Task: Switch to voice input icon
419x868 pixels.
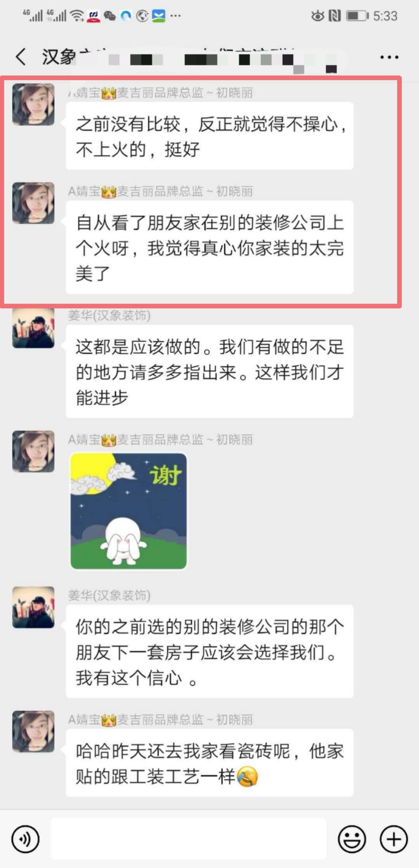Action: [26, 839]
